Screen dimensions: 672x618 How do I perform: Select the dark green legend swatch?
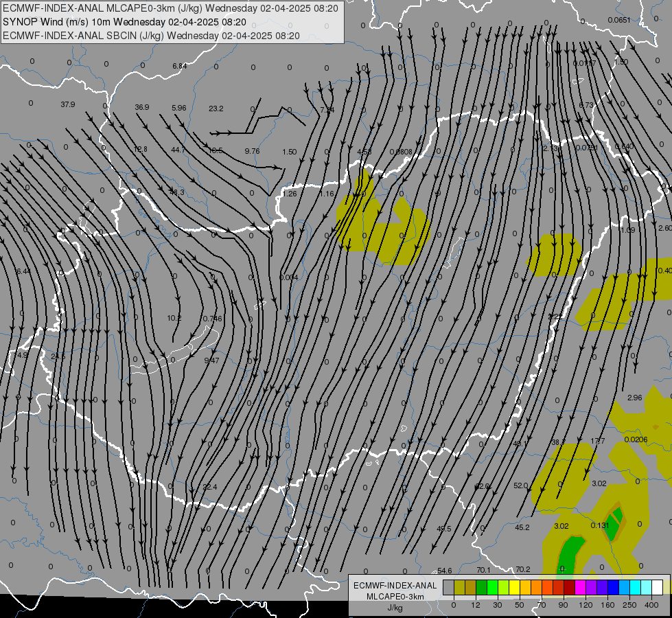(482, 587)
